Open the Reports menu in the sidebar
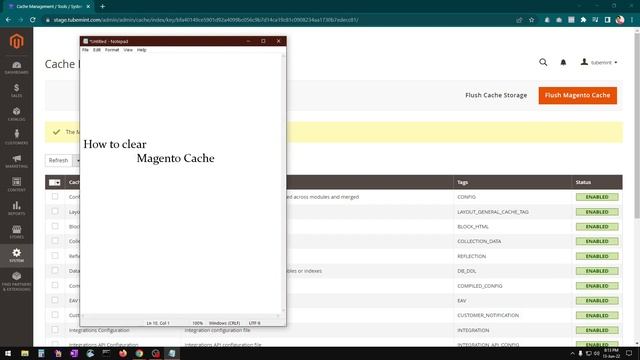 coord(16,208)
